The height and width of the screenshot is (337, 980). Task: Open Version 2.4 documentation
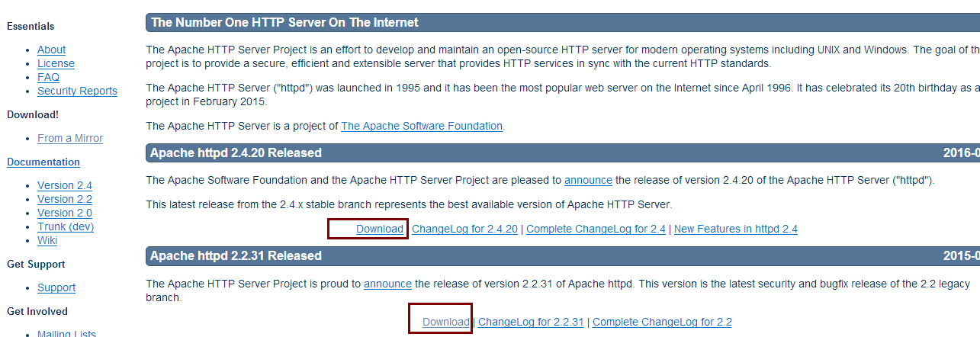pyautogui.click(x=65, y=185)
